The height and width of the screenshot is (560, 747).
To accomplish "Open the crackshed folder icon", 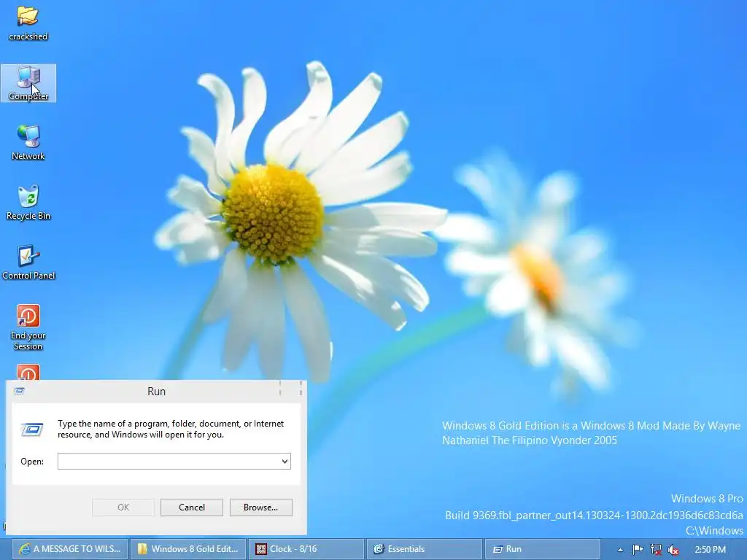I will [x=28, y=23].
